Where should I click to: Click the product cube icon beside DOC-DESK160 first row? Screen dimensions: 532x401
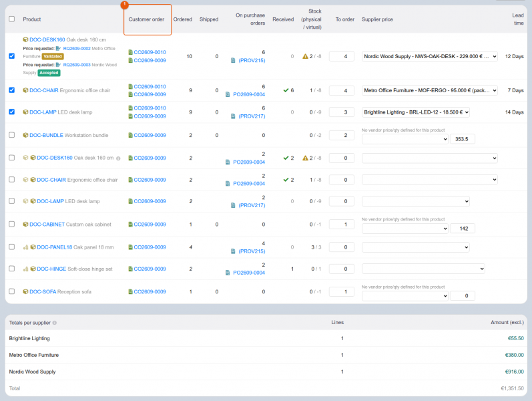coord(25,39)
